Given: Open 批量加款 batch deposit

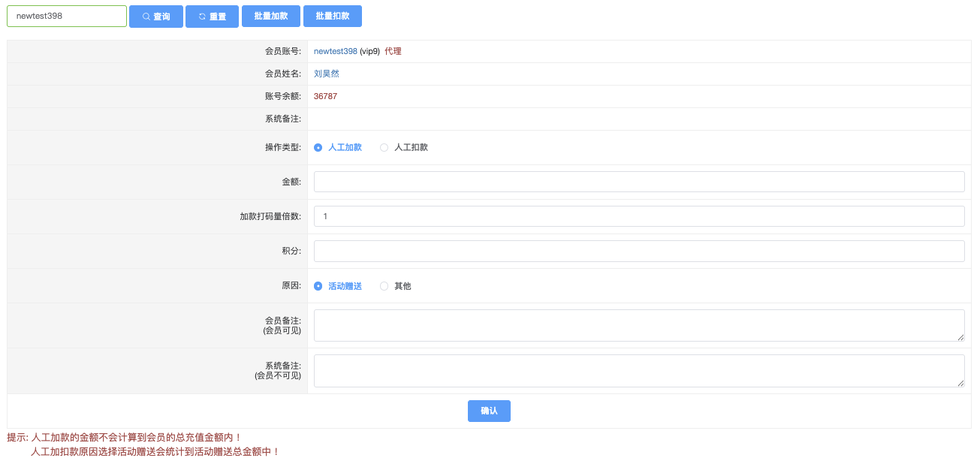Looking at the screenshot, I should [x=270, y=17].
